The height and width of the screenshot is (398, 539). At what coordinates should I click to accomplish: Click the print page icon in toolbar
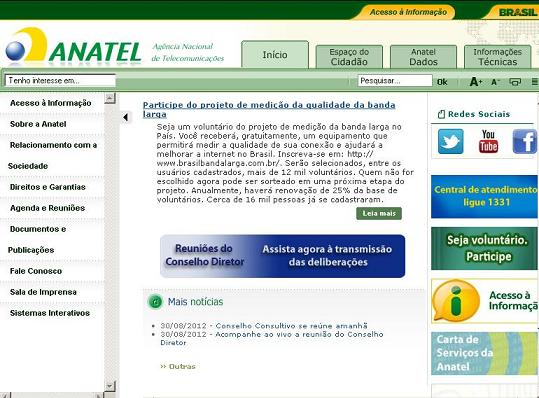[515, 82]
